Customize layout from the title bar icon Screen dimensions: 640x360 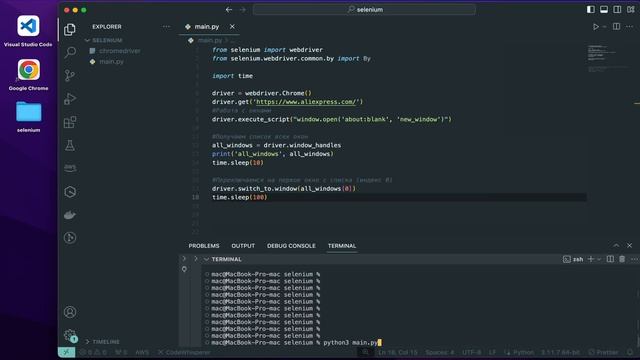[x=631, y=9]
